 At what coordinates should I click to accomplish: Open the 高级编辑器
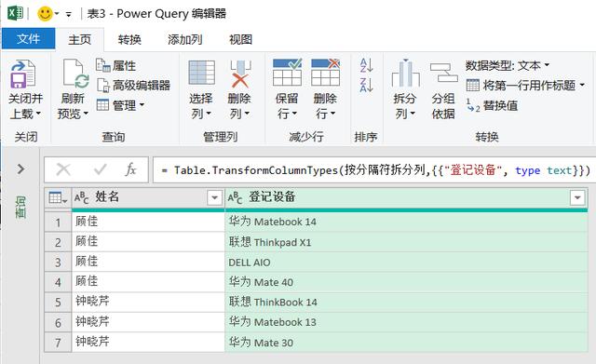pos(133,85)
